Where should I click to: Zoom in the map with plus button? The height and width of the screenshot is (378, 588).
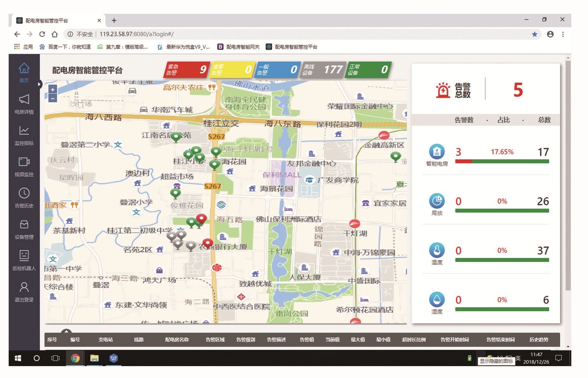click(x=53, y=90)
